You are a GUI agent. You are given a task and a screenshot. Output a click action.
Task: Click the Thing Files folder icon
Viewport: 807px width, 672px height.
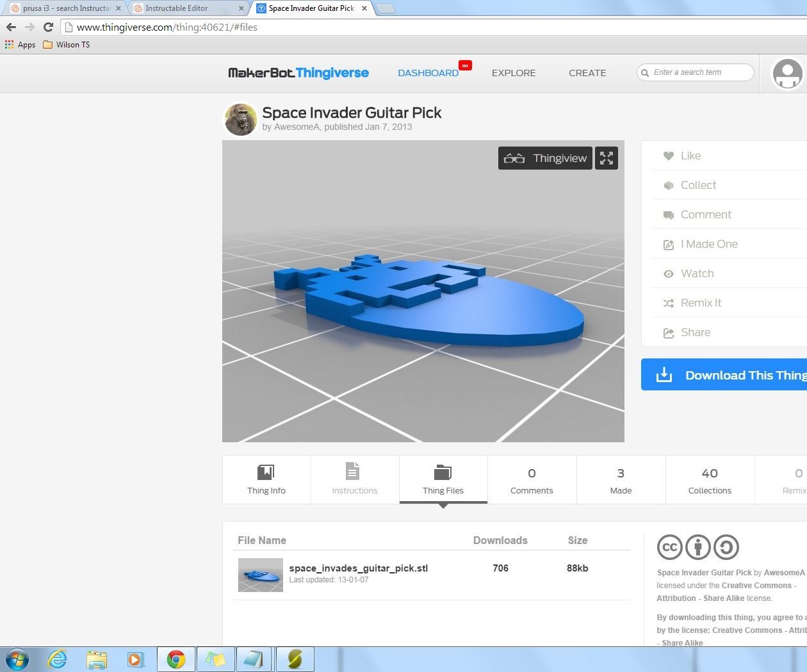click(x=443, y=472)
